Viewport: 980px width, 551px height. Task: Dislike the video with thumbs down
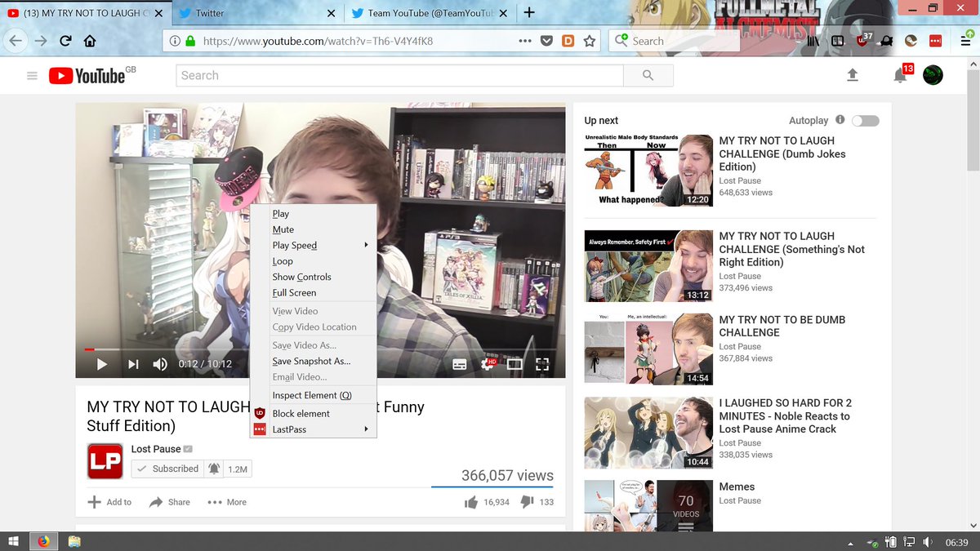pos(527,502)
